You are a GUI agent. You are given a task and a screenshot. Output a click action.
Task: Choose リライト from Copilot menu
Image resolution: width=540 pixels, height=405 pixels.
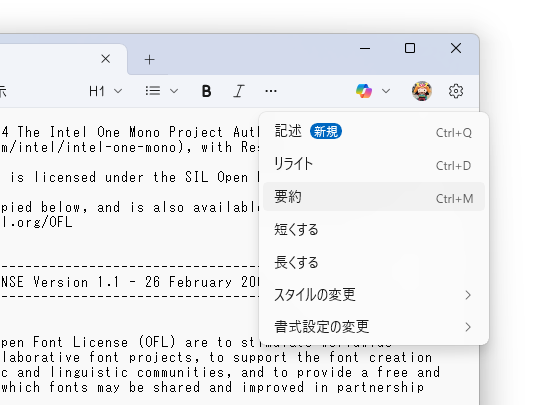tap(374, 164)
